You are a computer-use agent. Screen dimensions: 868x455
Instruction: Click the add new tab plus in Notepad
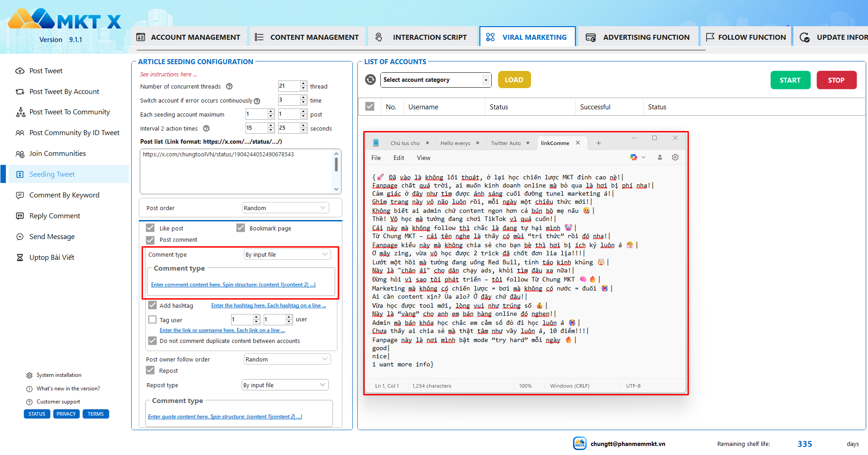[x=598, y=143]
